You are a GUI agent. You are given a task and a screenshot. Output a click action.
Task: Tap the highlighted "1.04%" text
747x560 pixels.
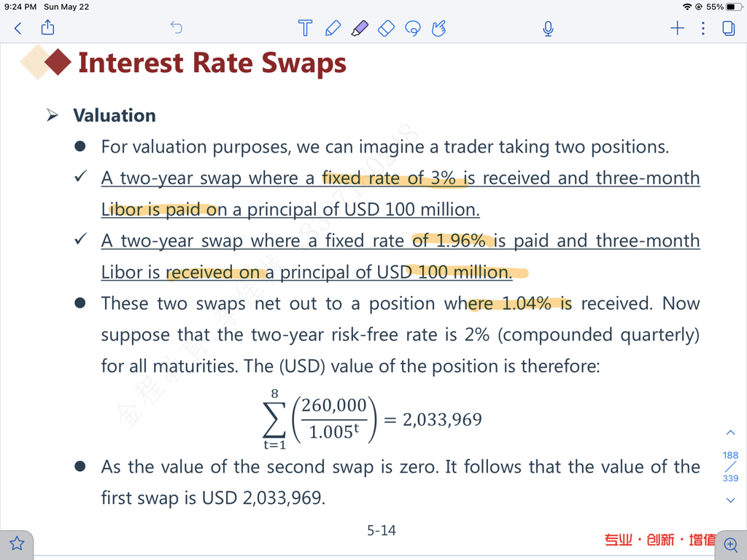527,303
